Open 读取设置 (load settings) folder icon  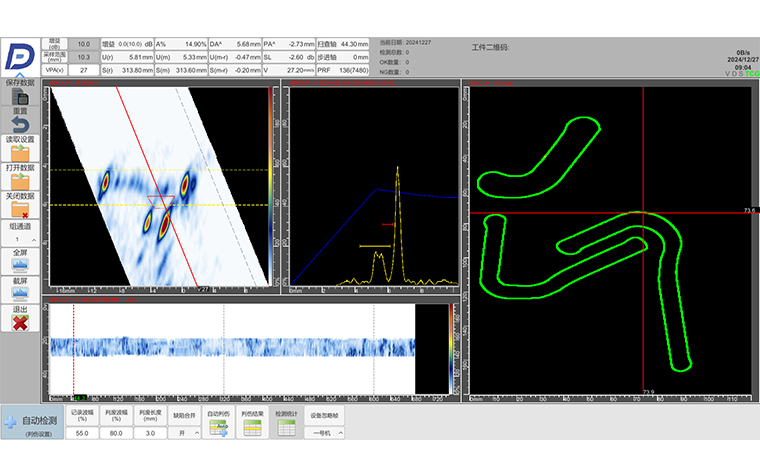[x=20, y=153]
